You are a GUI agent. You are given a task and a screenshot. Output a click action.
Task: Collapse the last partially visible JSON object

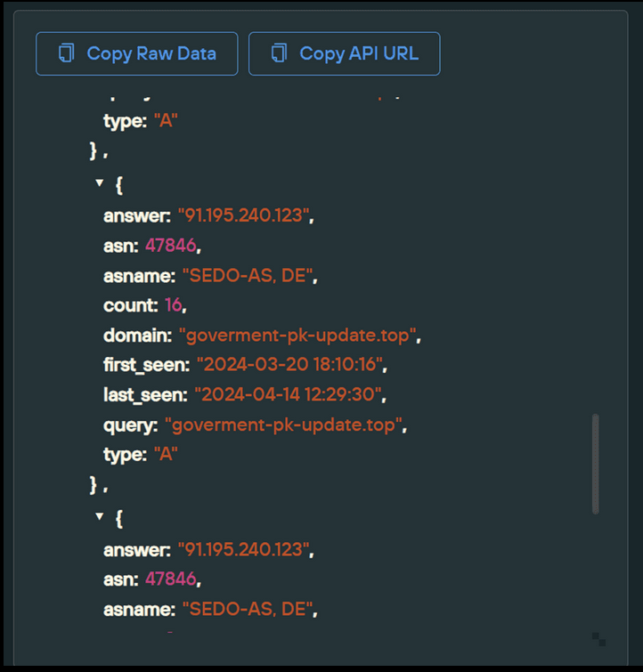[100, 515]
